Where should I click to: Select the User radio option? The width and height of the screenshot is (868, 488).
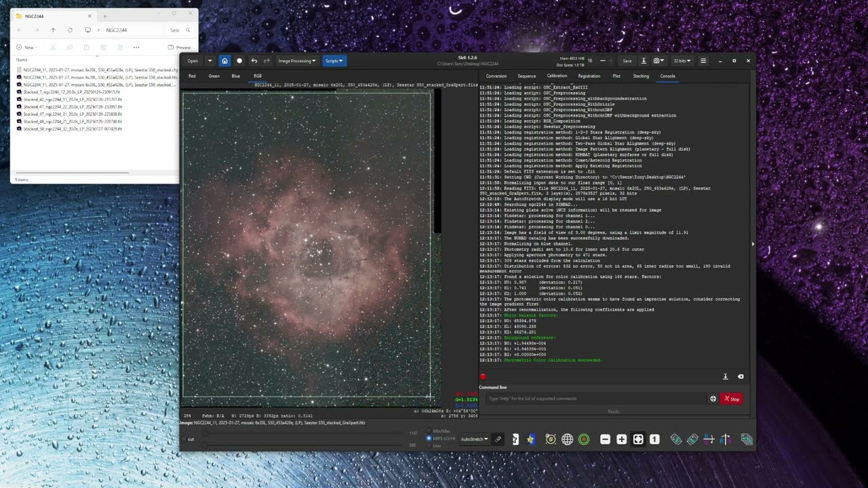[434, 445]
